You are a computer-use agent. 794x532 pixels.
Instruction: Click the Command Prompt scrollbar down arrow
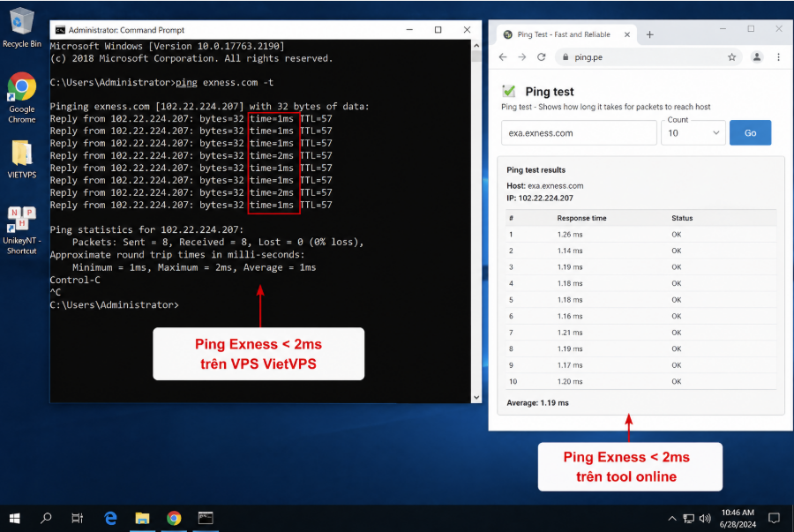[x=476, y=397]
